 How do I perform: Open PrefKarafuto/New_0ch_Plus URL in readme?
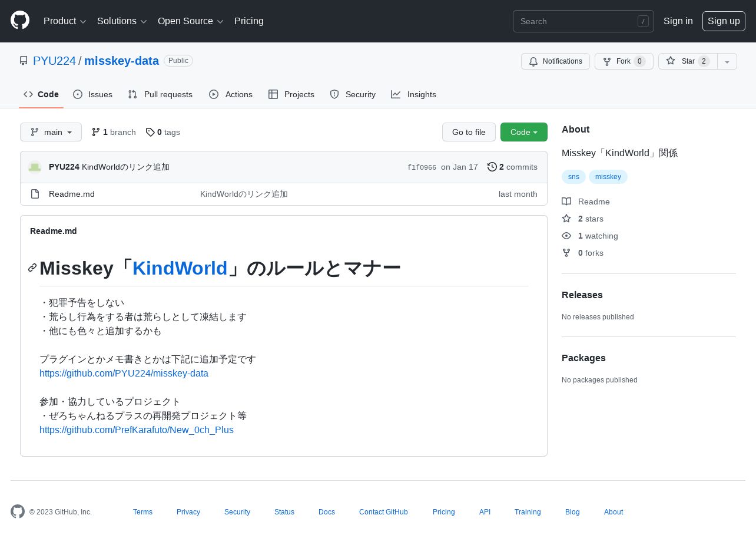click(x=137, y=430)
